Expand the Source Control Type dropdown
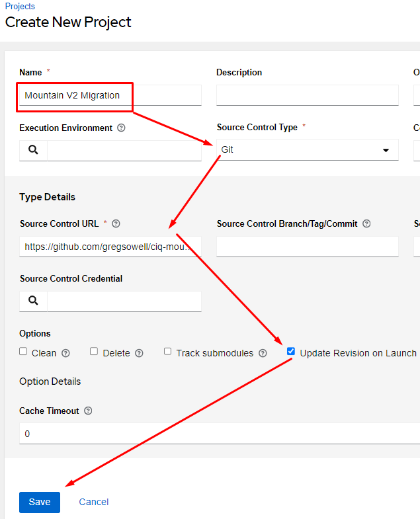 pyautogui.click(x=308, y=150)
